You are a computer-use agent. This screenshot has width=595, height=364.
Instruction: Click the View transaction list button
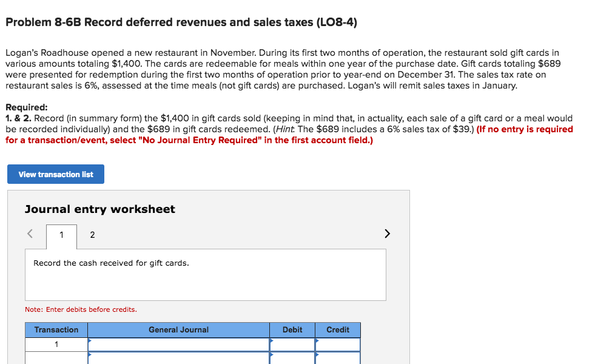[x=55, y=174]
